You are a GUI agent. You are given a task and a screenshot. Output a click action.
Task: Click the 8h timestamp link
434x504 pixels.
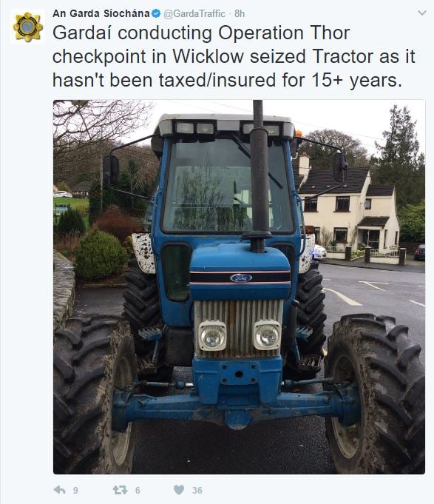[x=240, y=13]
